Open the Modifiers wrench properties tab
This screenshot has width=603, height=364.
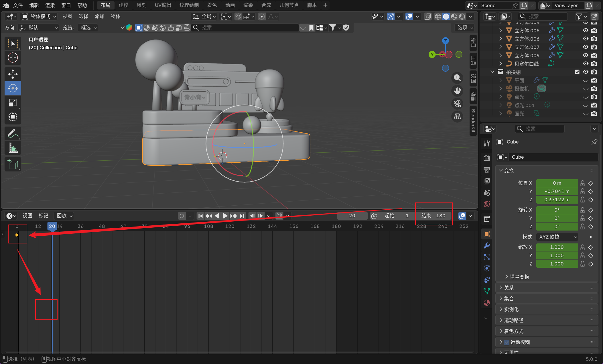[x=486, y=245]
